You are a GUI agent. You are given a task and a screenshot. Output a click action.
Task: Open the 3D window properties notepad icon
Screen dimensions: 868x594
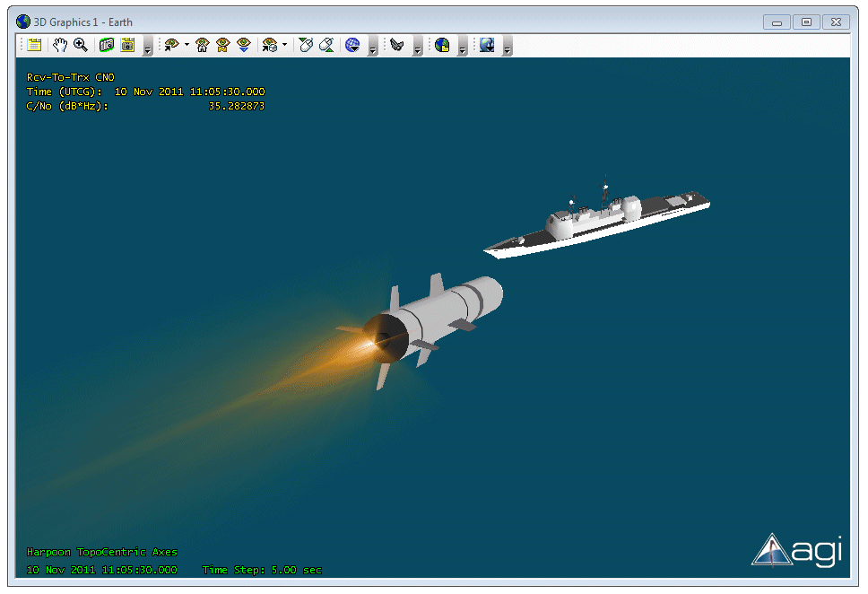pyautogui.click(x=35, y=45)
